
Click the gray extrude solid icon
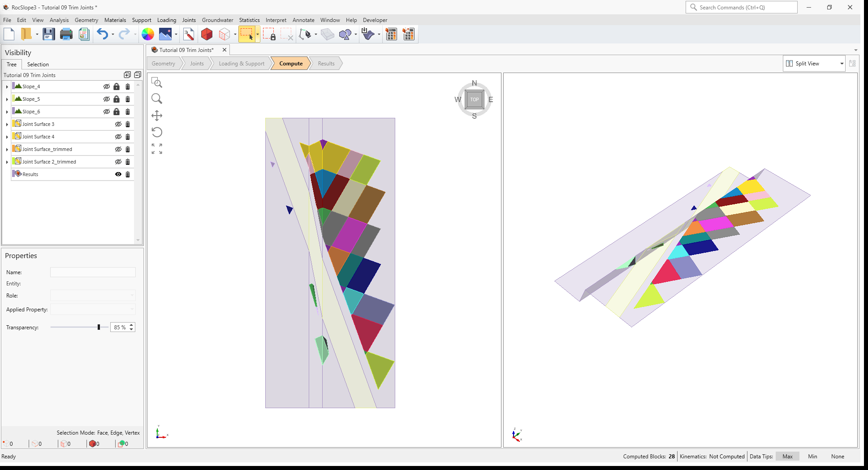tap(328, 34)
